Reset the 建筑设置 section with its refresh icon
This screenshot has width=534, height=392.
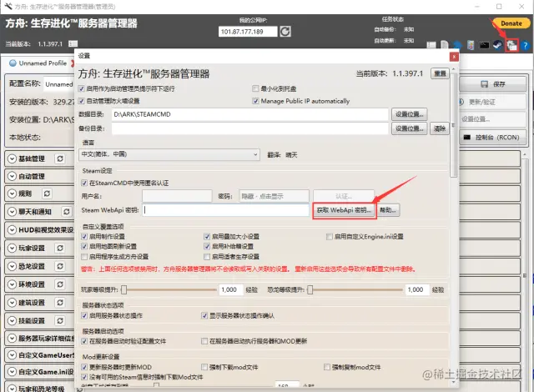pos(60,303)
